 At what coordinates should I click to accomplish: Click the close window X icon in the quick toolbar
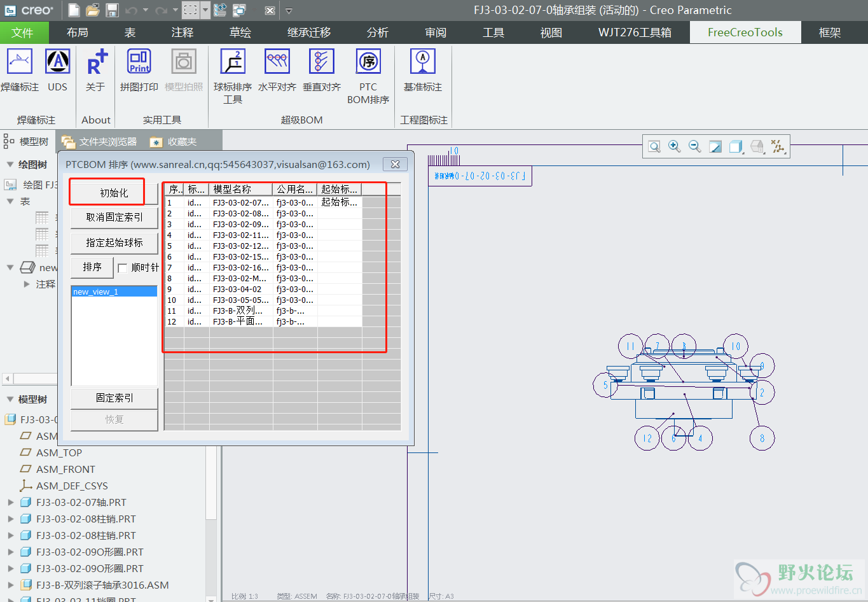pos(270,10)
